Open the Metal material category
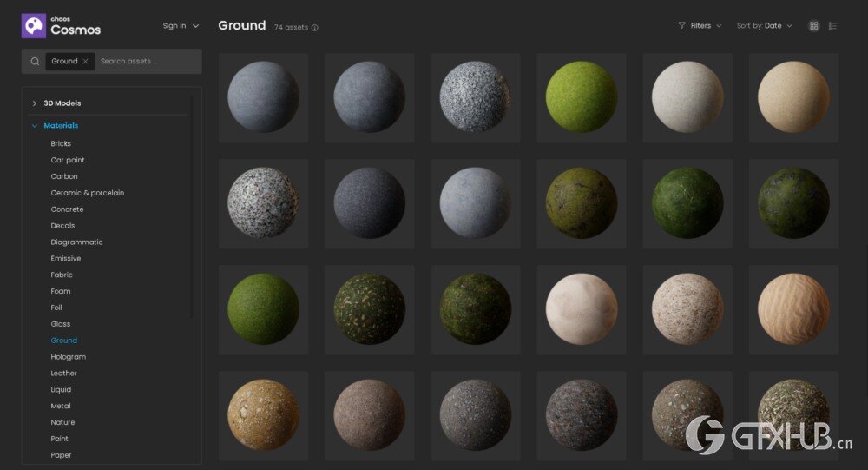Viewport: 868px width, 470px height. (61, 406)
